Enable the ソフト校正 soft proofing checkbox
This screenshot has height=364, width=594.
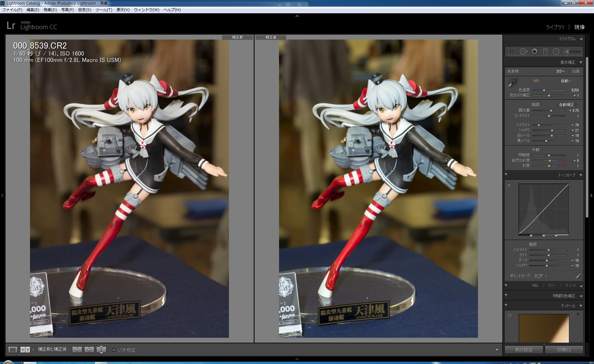(114, 350)
